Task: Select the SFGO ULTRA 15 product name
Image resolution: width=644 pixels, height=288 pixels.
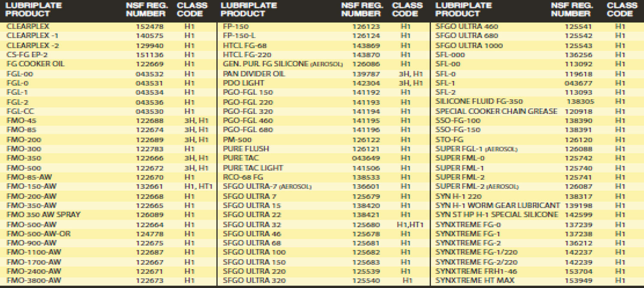Action: (x=252, y=205)
